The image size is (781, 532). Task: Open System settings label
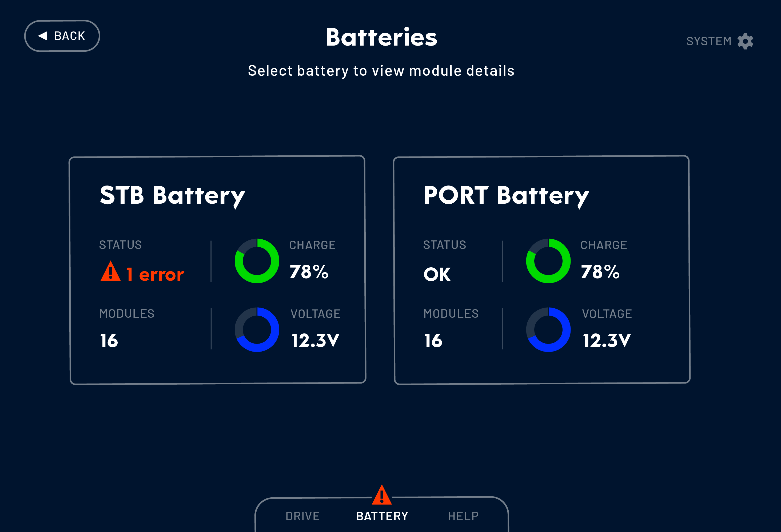709,41
